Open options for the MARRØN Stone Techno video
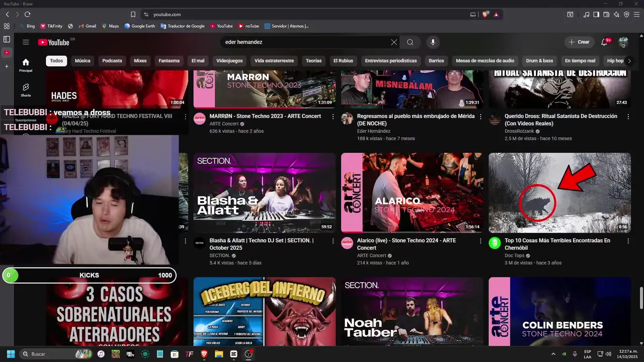Viewport: 644px width, 362px height. (333, 117)
